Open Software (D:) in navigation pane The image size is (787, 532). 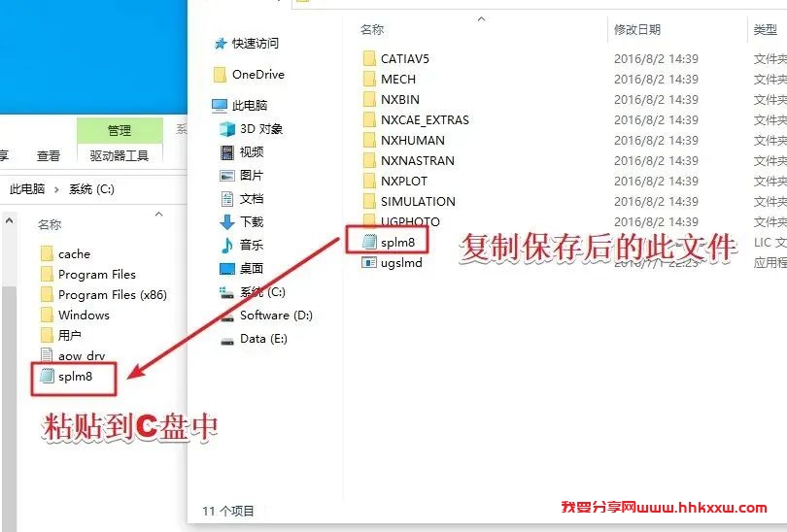(x=276, y=316)
